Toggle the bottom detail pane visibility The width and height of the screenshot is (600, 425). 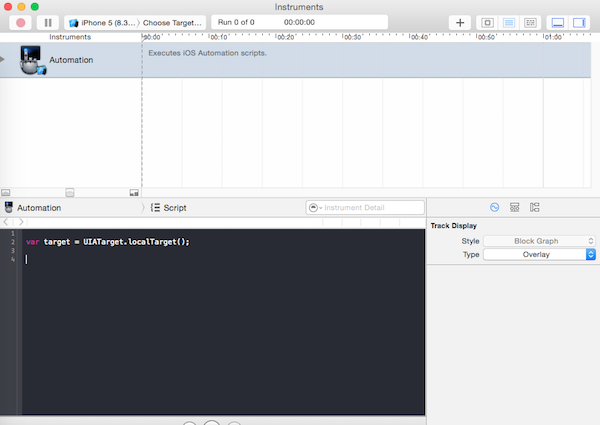click(x=558, y=23)
